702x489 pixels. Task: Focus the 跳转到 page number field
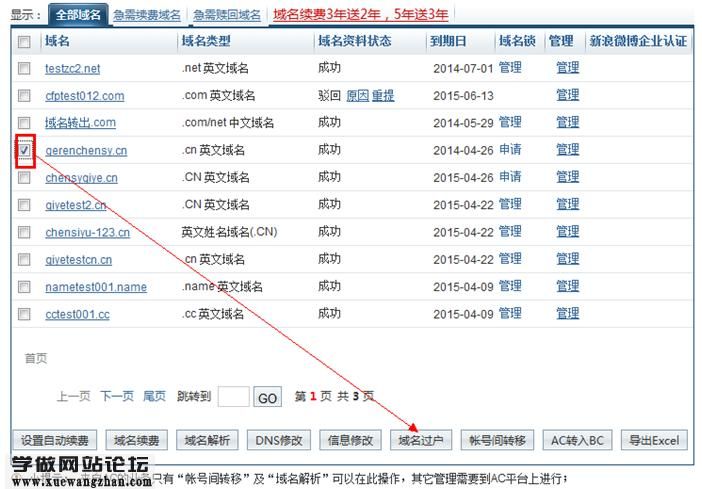click(233, 397)
